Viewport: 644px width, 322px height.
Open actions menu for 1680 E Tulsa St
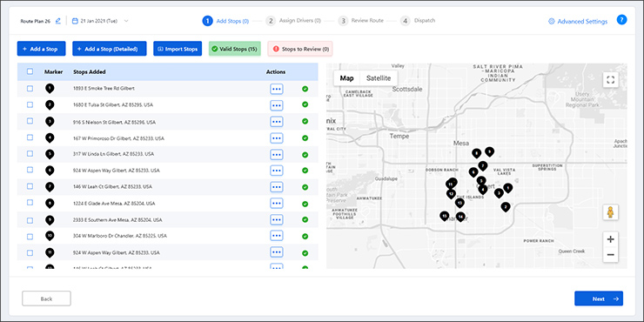click(277, 105)
